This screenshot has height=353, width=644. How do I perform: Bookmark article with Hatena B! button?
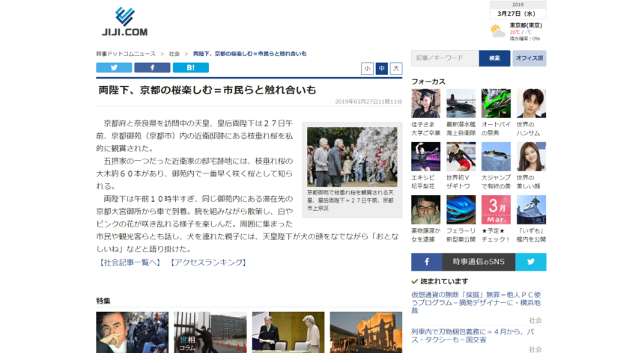190,67
